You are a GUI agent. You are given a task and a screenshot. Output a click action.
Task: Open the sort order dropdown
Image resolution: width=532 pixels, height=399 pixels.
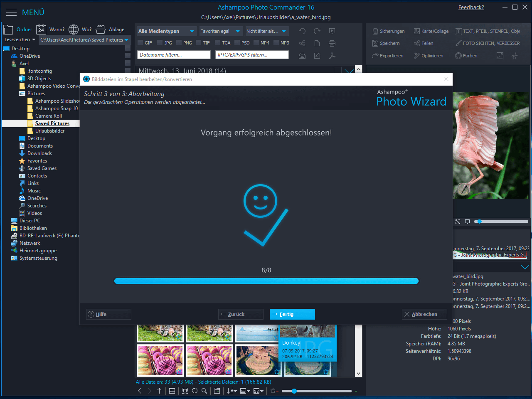click(x=232, y=391)
